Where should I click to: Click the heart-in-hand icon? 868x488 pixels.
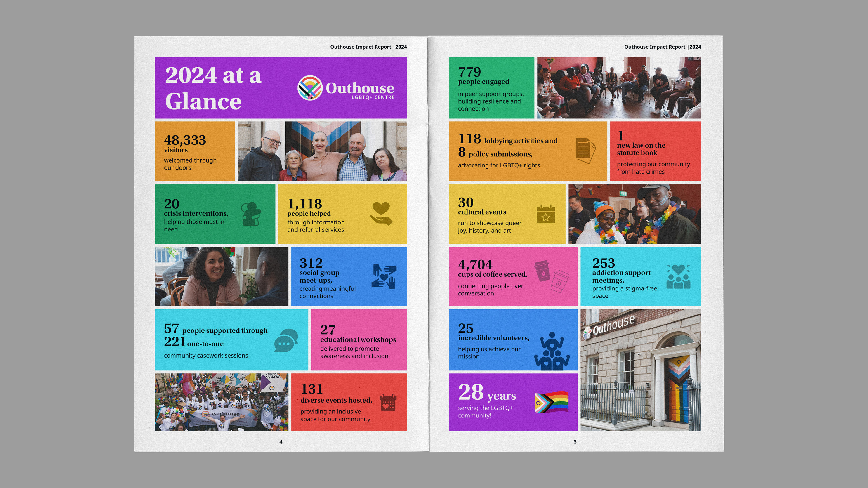click(x=381, y=214)
